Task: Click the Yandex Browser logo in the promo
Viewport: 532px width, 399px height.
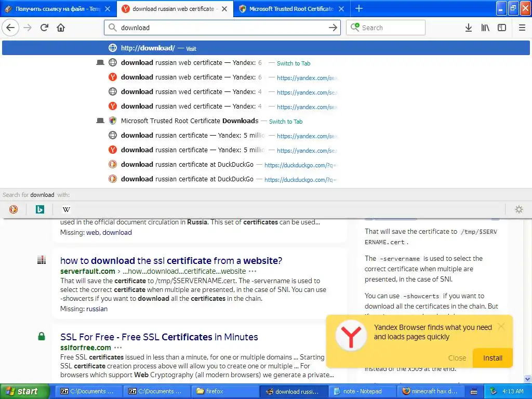Action: pos(351,335)
